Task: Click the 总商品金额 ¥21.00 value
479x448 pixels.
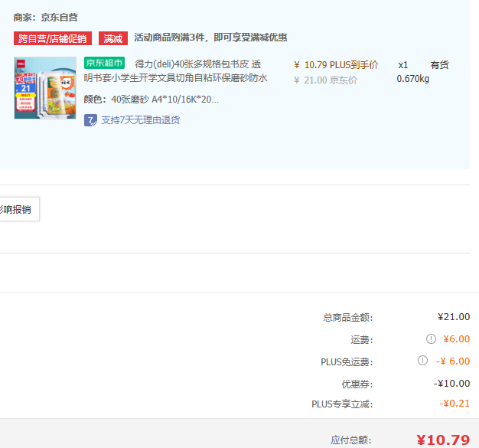Action: click(454, 317)
